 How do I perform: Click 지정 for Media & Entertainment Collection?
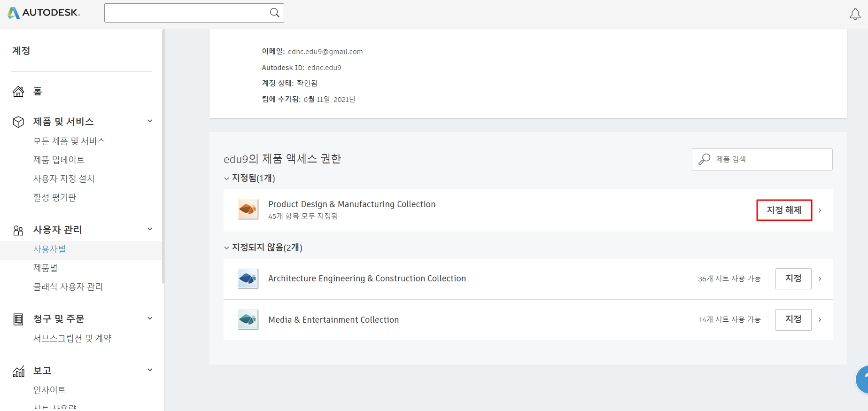(793, 319)
